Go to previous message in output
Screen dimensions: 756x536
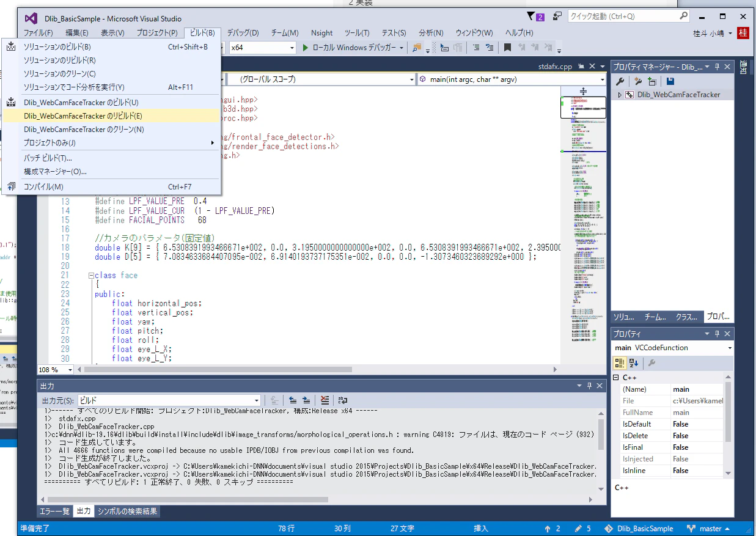click(293, 400)
